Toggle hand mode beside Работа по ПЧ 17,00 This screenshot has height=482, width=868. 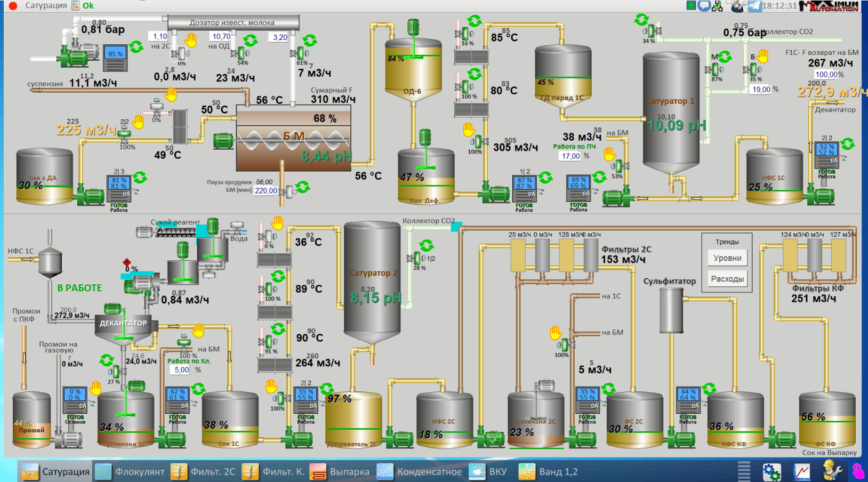[609, 155]
